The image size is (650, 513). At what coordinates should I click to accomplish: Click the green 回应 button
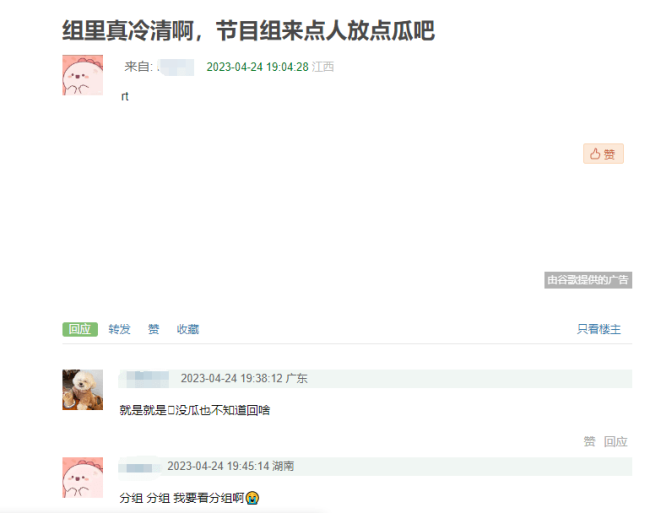80,329
